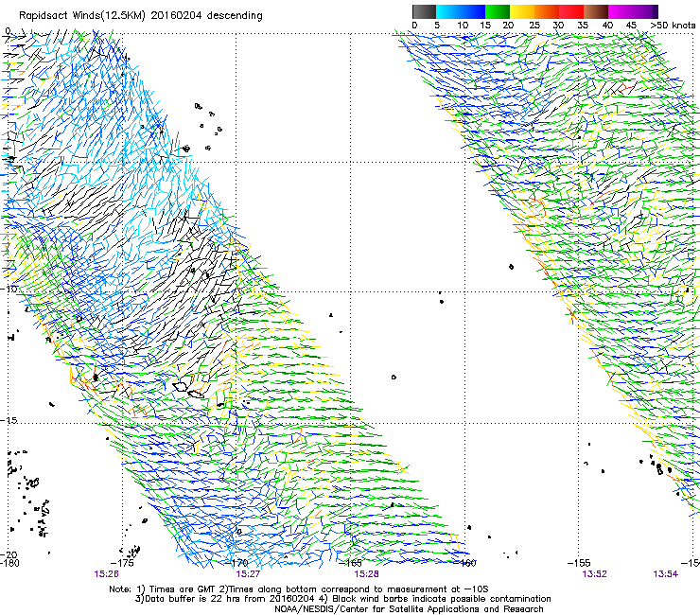
Task: Click the '-155' longitude axis label
Action: (579, 563)
